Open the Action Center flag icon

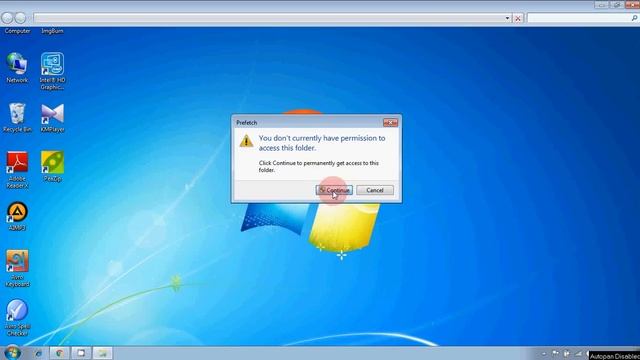(x=556, y=353)
